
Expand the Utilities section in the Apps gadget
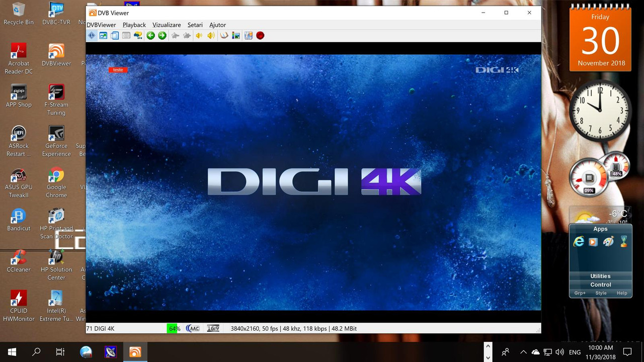[600, 276]
